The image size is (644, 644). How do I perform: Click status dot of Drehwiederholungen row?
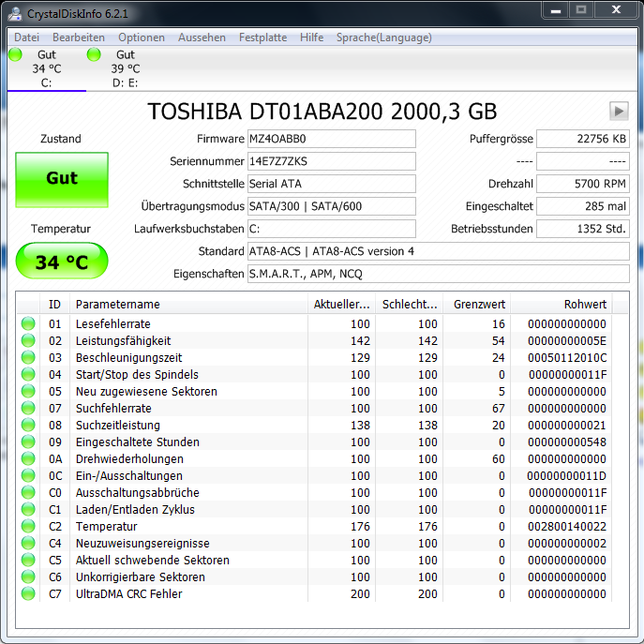pos(28,458)
